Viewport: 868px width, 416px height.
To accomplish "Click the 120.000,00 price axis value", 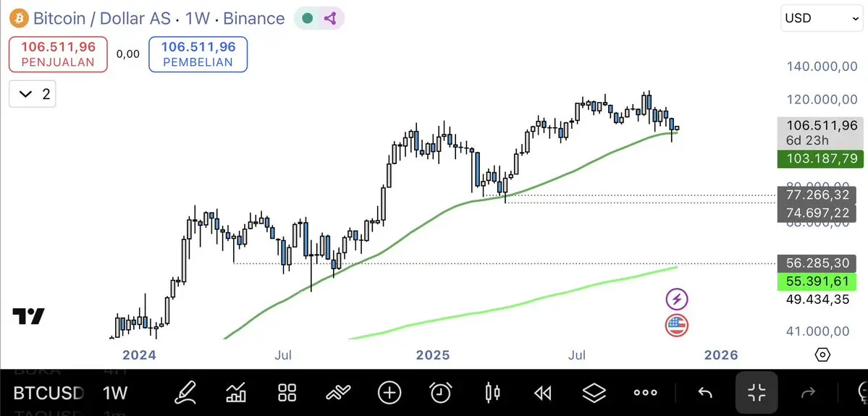I will pos(822,100).
